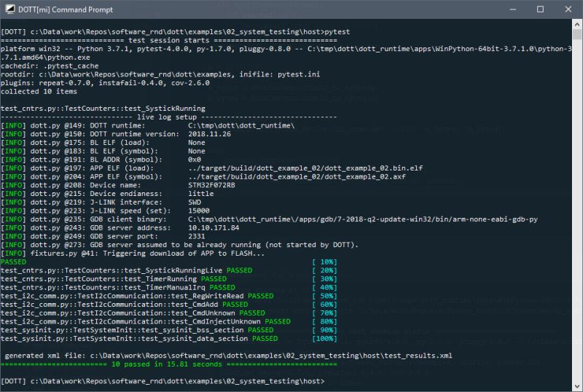The width and height of the screenshot is (583, 392).
Task: Click the 'test_CmdInjectUnknown PASSED' line
Action: click(x=146, y=322)
